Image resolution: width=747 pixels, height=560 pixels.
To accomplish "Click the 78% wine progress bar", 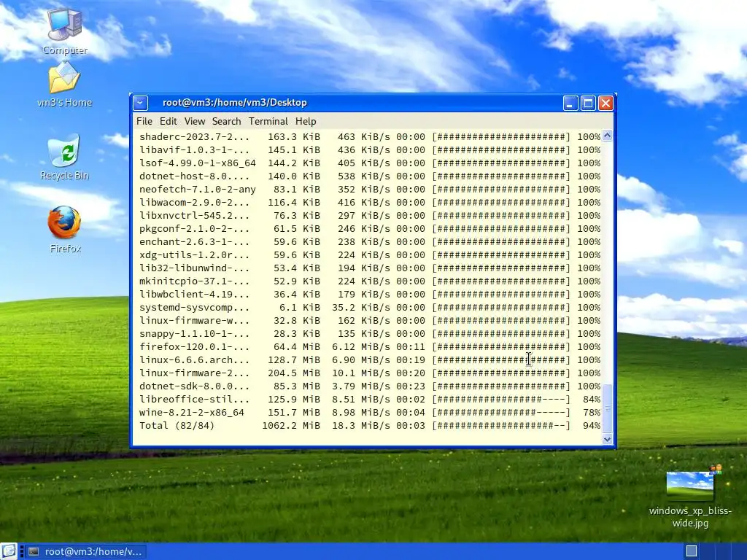I will click(x=501, y=413).
